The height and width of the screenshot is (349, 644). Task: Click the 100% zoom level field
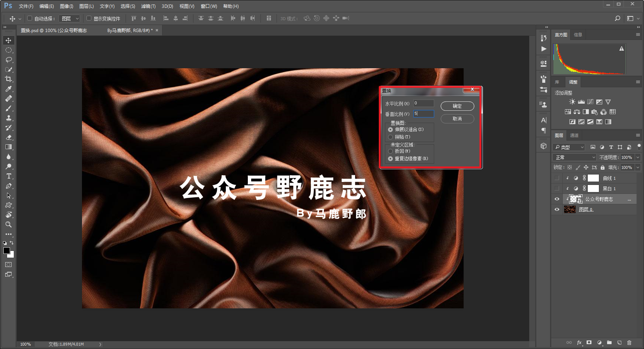click(25, 345)
